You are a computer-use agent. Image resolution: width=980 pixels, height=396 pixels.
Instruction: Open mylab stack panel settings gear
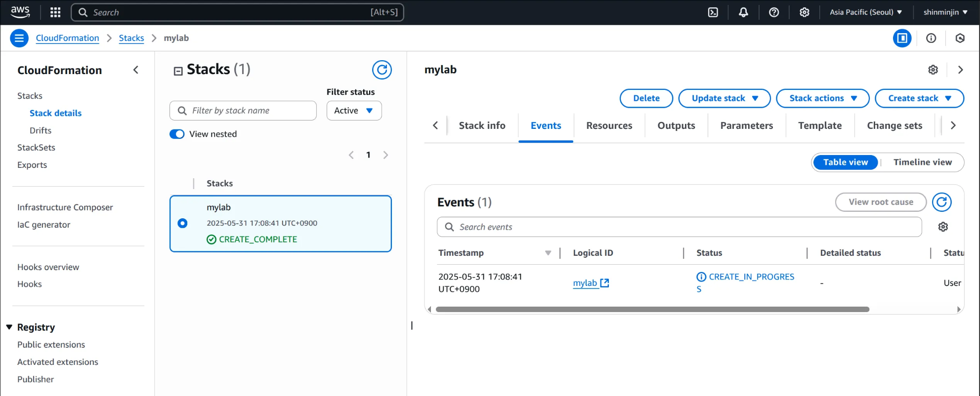pyautogui.click(x=933, y=70)
